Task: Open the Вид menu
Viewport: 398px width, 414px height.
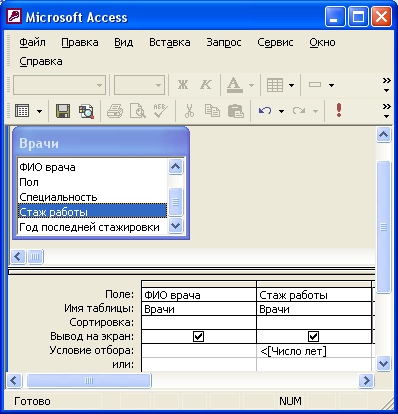Action: tap(124, 42)
